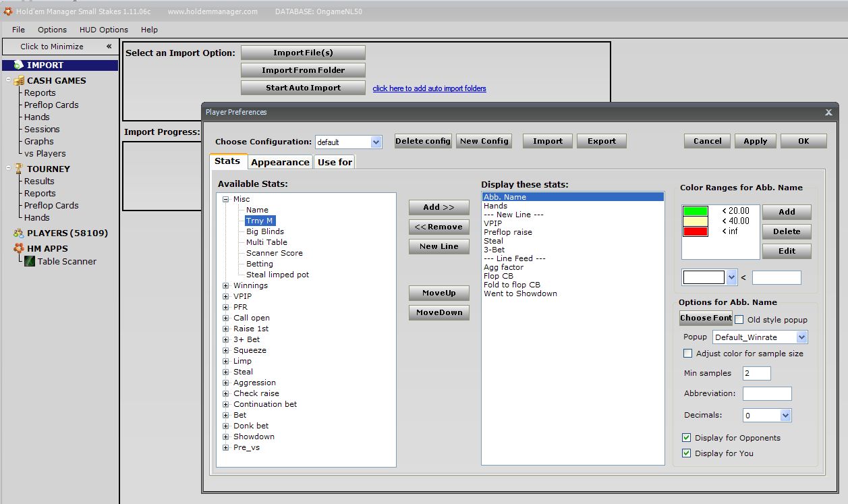Close the Player Preferences dialog

point(828,113)
